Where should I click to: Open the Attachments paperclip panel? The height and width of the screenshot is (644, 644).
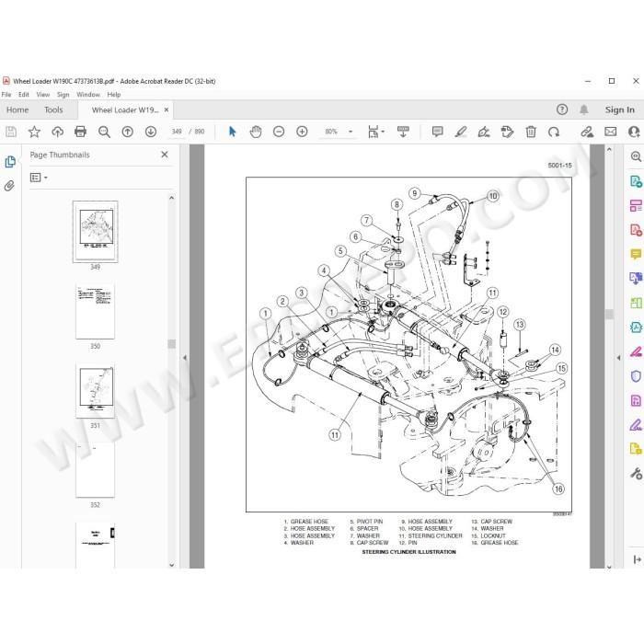[9, 186]
